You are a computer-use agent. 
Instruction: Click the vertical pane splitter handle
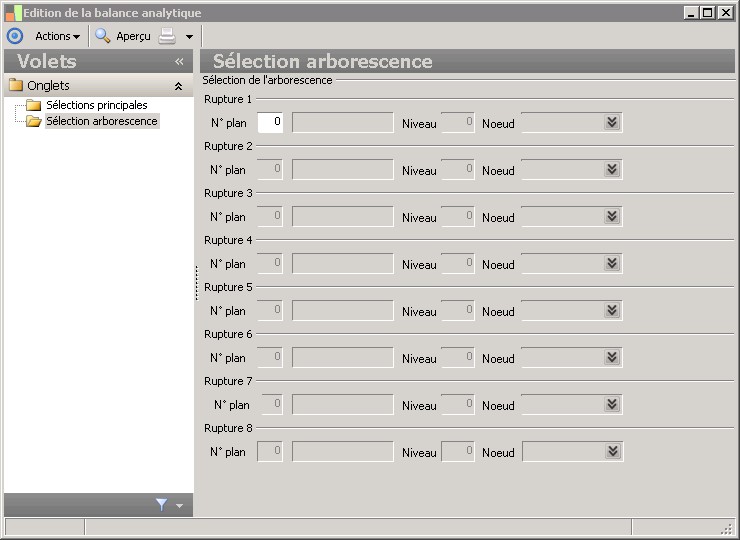click(x=197, y=283)
